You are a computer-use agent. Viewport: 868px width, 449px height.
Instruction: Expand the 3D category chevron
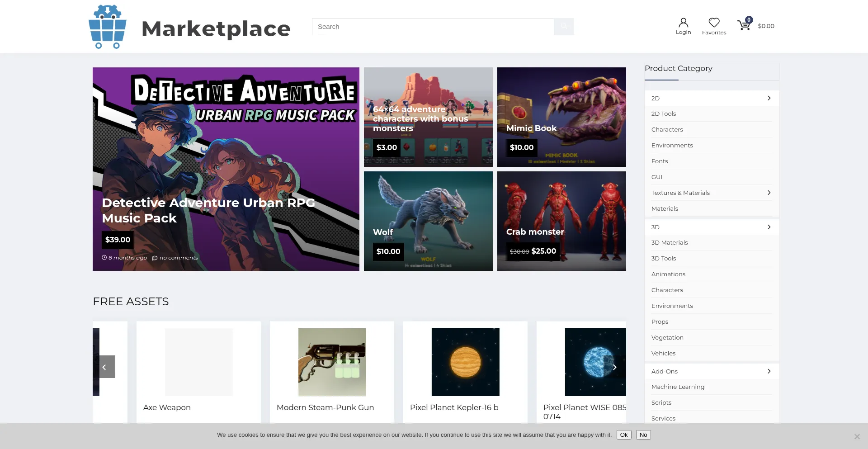coord(769,227)
